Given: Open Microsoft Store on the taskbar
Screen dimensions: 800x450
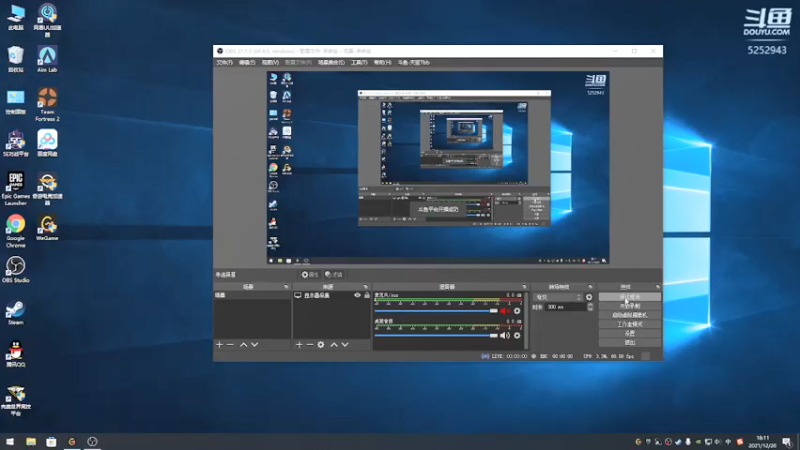Looking at the screenshot, I should 51,441.
